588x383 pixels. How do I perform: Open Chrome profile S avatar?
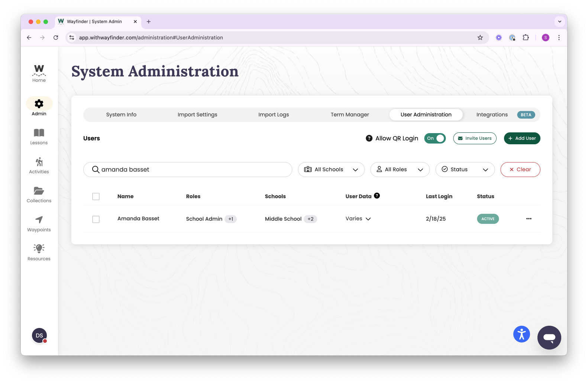(x=546, y=38)
